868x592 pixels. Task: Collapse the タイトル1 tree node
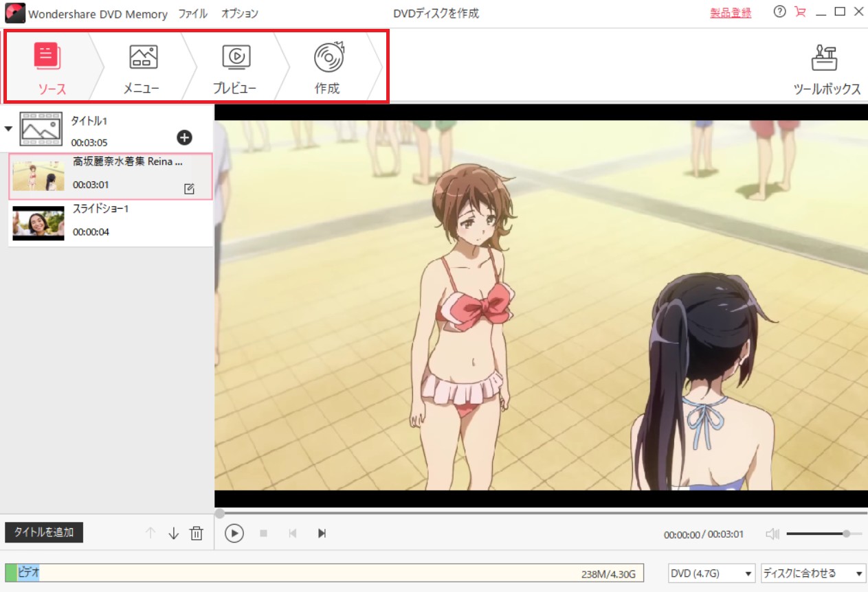(x=8, y=128)
